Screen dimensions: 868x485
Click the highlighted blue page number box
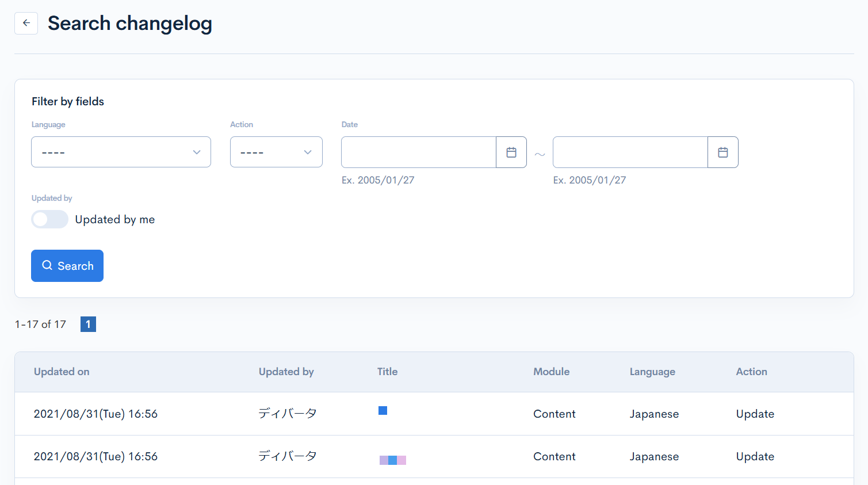88,324
